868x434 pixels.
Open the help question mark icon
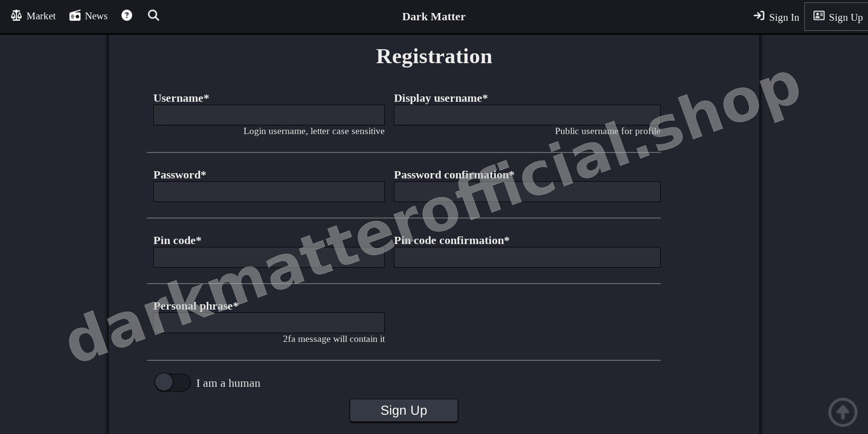coord(126,15)
